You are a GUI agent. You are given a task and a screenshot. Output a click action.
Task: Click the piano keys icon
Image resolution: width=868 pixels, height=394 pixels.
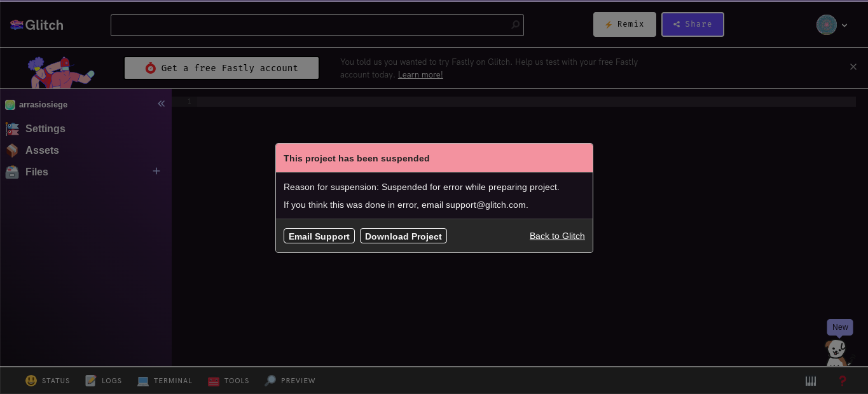(810, 381)
